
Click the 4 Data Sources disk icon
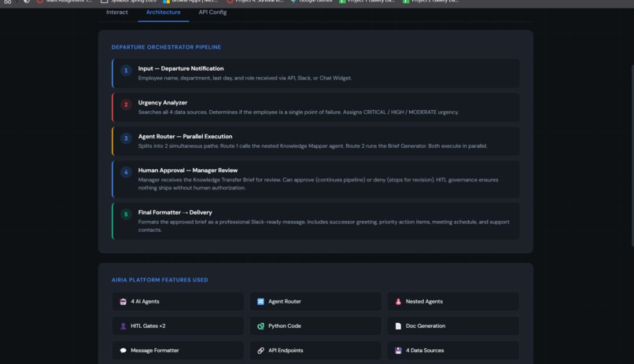[398, 351]
